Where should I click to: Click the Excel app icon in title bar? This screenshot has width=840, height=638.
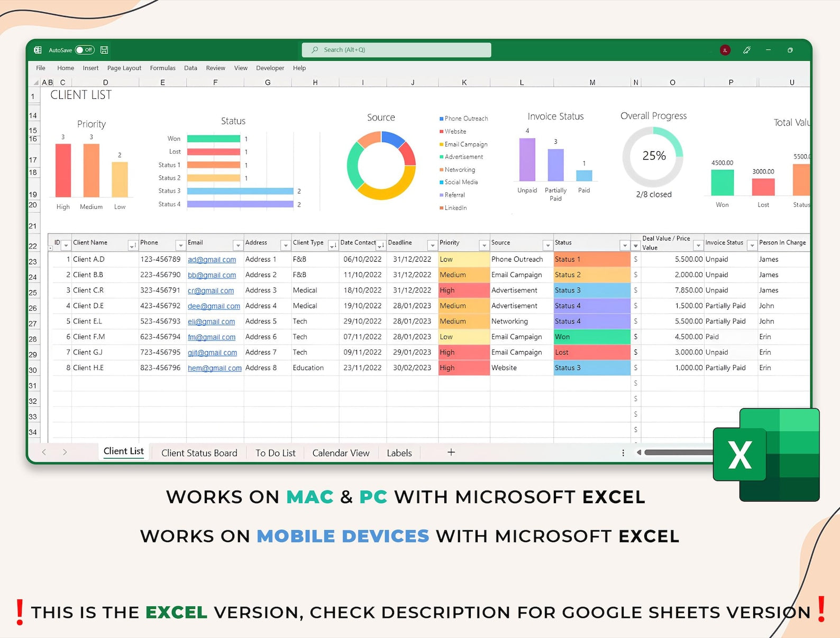coord(38,50)
